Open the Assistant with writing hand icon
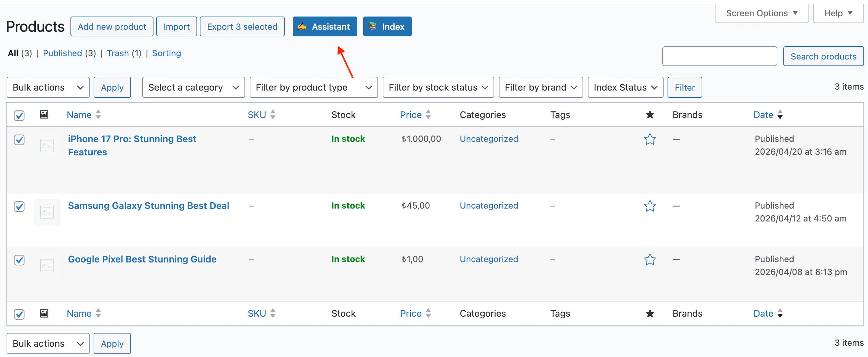 [325, 26]
